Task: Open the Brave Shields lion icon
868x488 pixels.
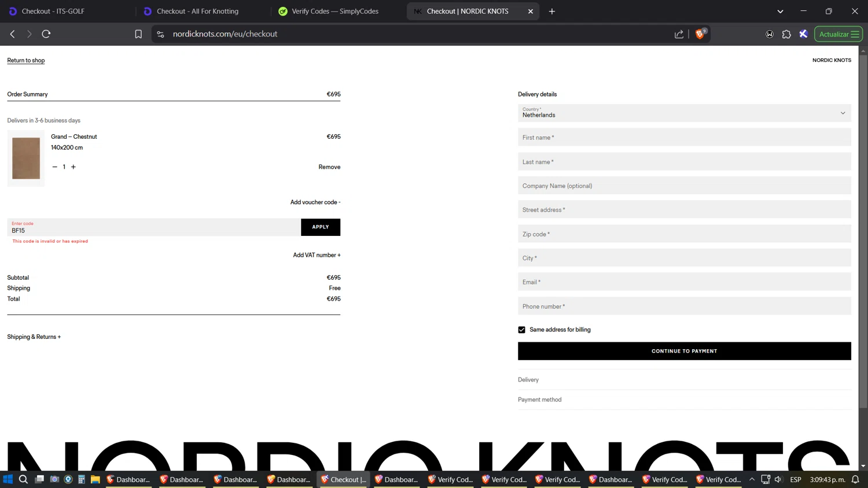Action: [x=700, y=34]
